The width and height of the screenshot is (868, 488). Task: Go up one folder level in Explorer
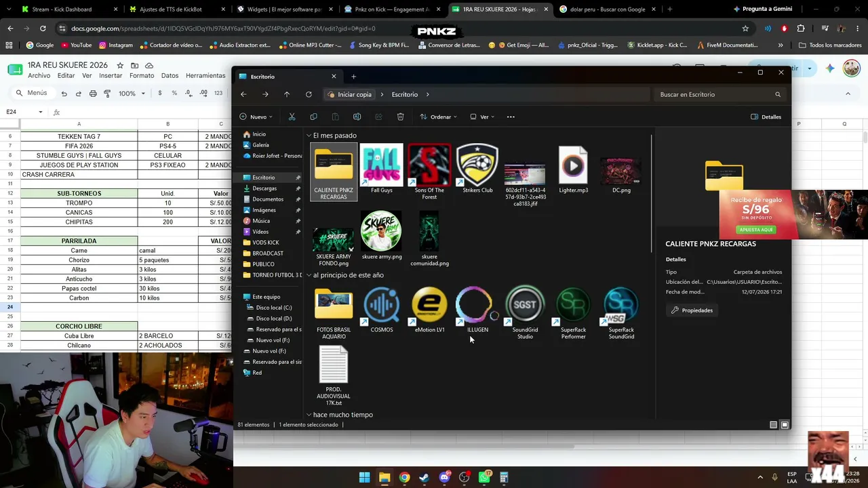[287, 94]
